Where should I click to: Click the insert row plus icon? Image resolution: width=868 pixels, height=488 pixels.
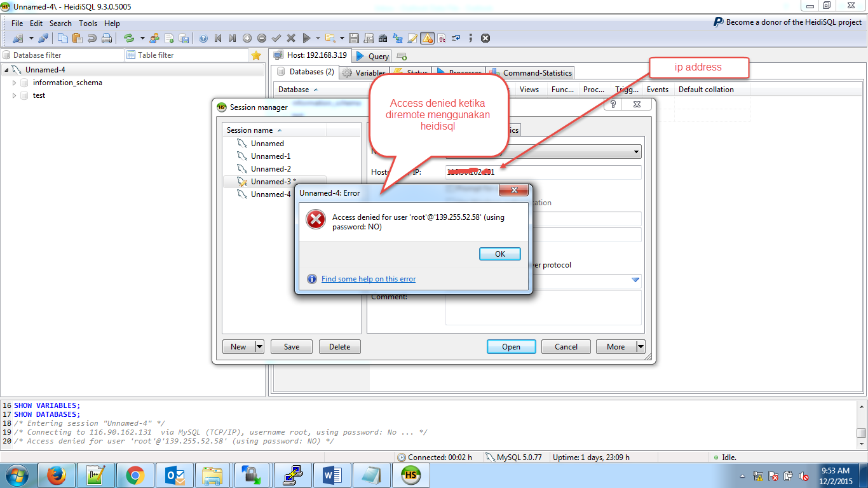[x=247, y=38]
